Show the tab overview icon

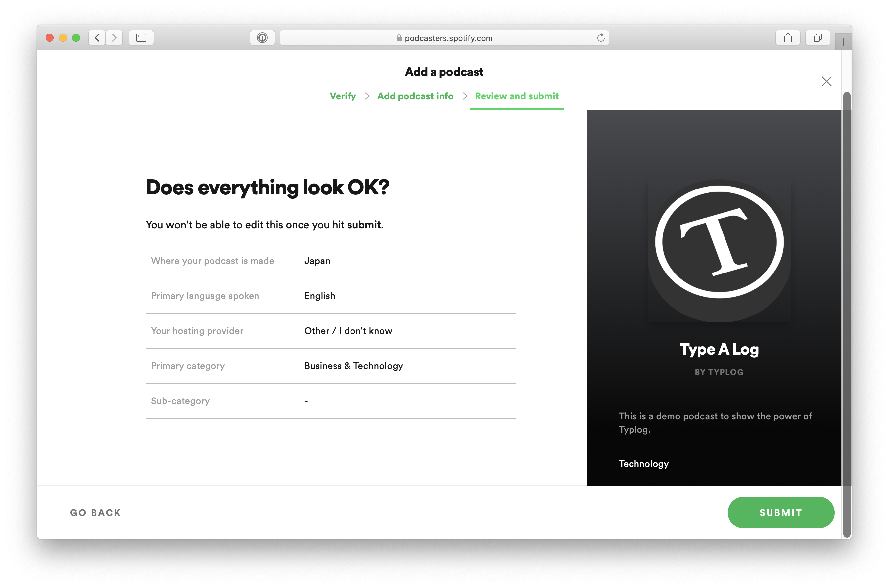click(817, 38)
